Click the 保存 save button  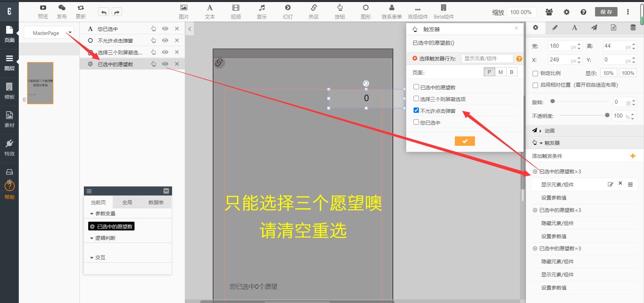[x=606, y=12]
